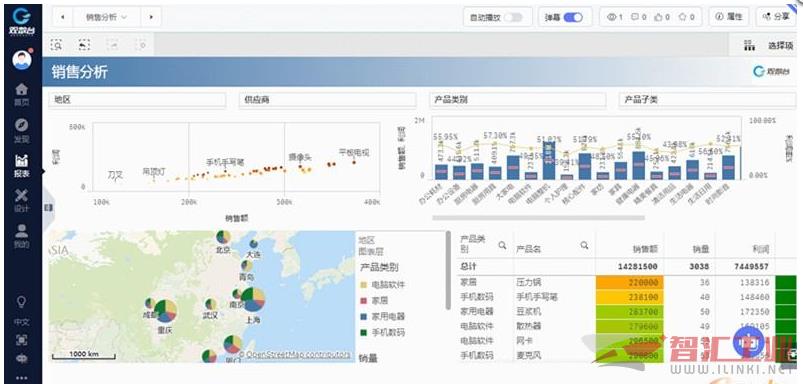Image resolution: width=803 pixels, height=384 pixels.
Task: Click the 分享 share button
Action: click(x=776, y=17)
